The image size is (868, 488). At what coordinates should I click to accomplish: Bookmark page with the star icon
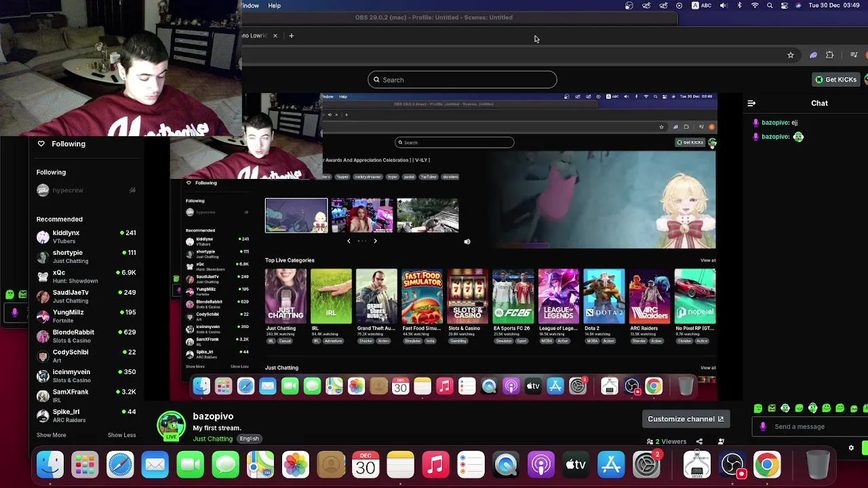[791, 55]
